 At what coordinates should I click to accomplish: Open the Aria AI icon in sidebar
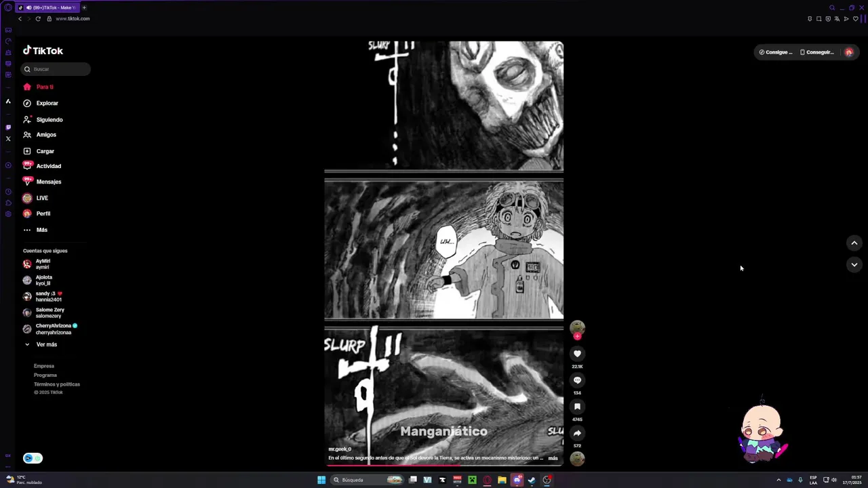[x=8, y=101]
